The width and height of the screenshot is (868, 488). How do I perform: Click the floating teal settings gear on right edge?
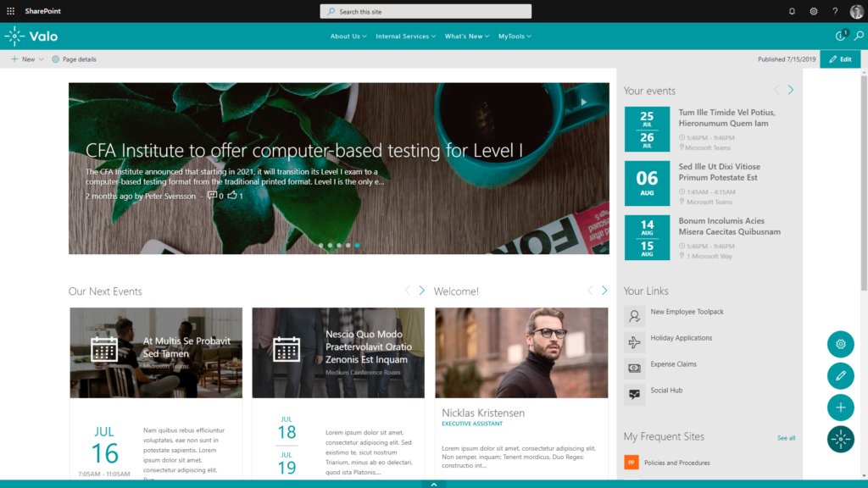840,345
